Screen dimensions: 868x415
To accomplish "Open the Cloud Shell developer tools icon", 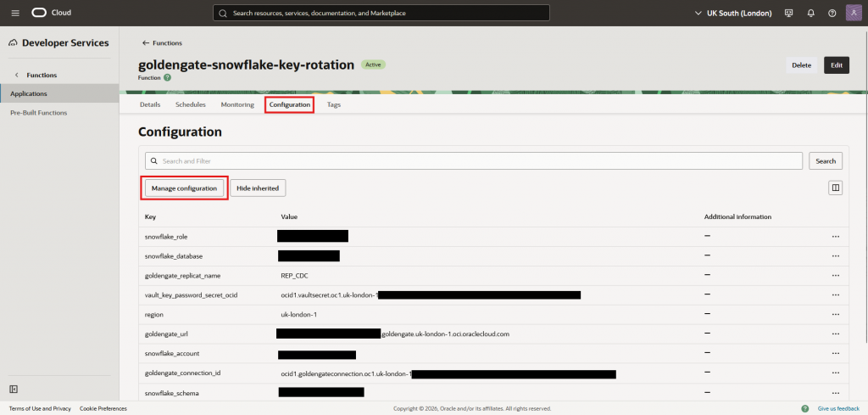I will (789, 13).
